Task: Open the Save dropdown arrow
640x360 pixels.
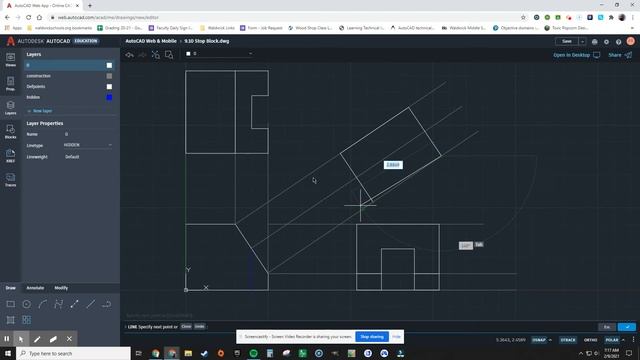Action: 582,42
